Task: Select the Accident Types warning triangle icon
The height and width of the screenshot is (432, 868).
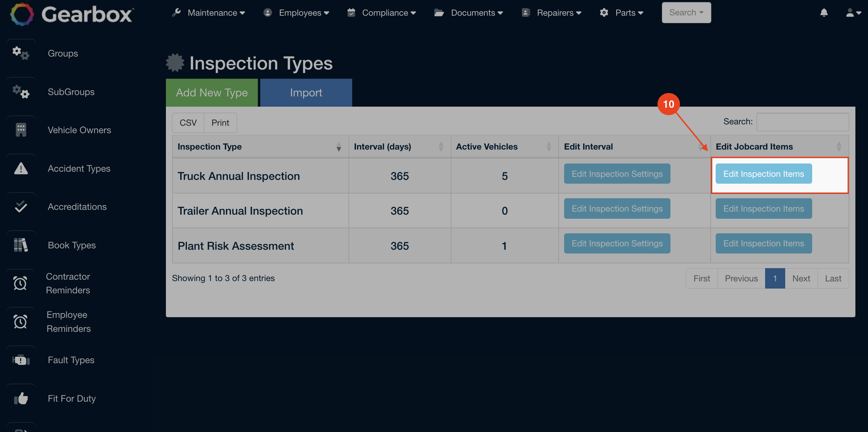Action: [x=21, y=168]
